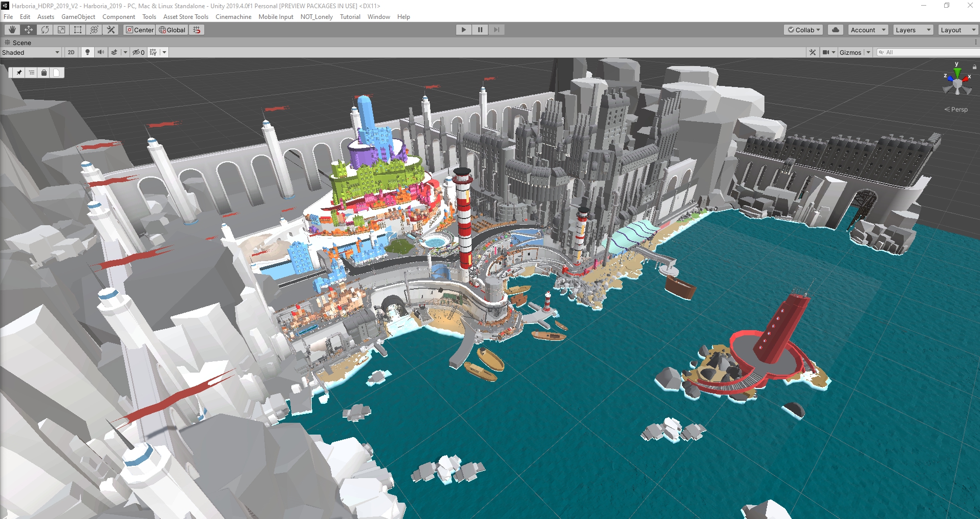
Task: Select the Move tool
Action: pos(28,30)
